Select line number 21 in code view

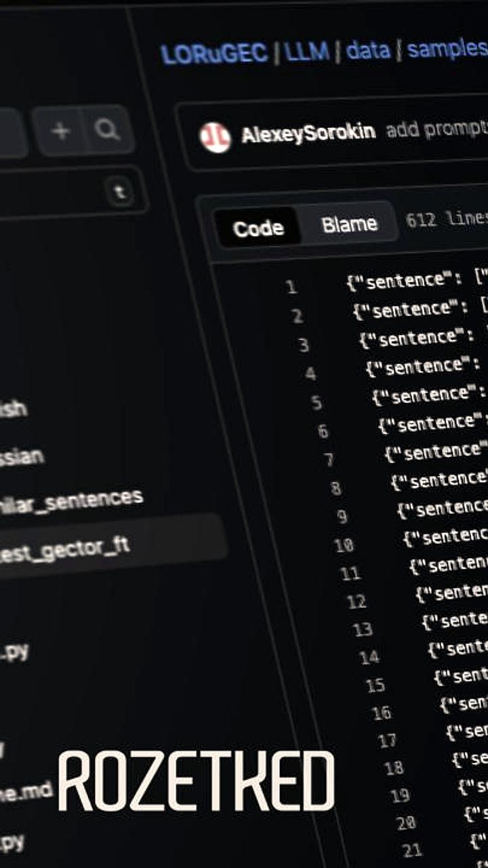coord(411,849)
